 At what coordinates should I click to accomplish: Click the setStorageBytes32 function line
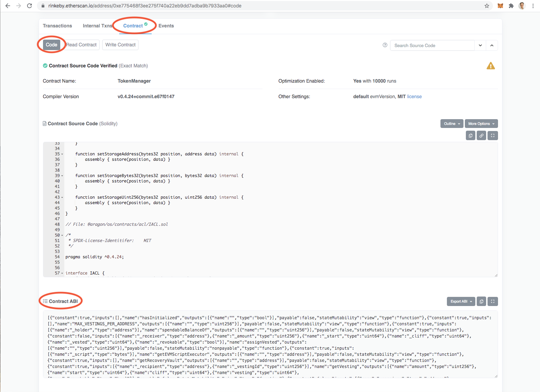coord(159,176)
